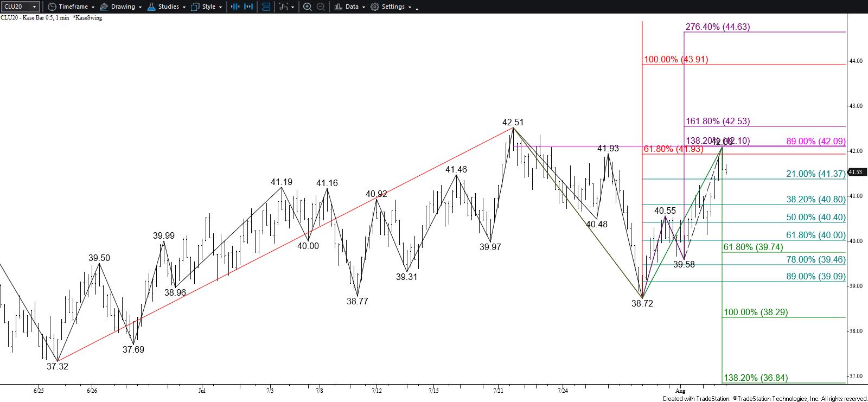Expand the Timeframe dropdown arrow
Screen dimensions: 868x402
click(93, 7)
